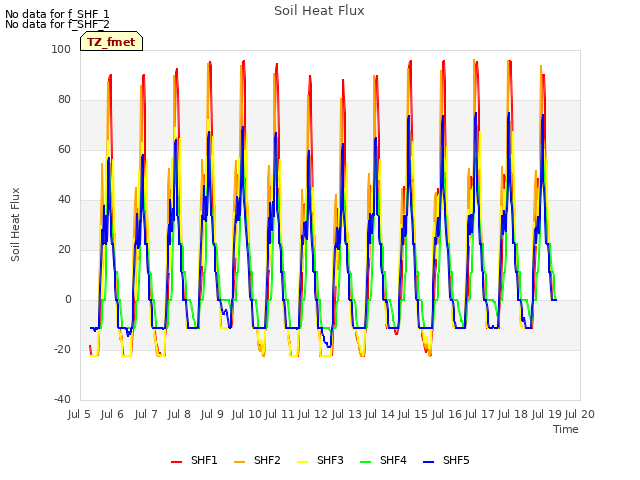Click the 0 y-axis tick label
This screenshot has height=480, width=640.
point(68,300)
